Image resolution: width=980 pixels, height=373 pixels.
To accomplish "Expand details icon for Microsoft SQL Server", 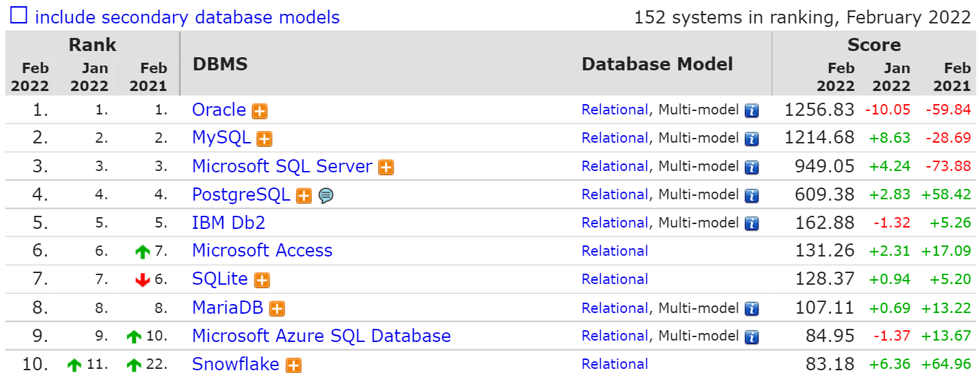I will tap(386, 168).
